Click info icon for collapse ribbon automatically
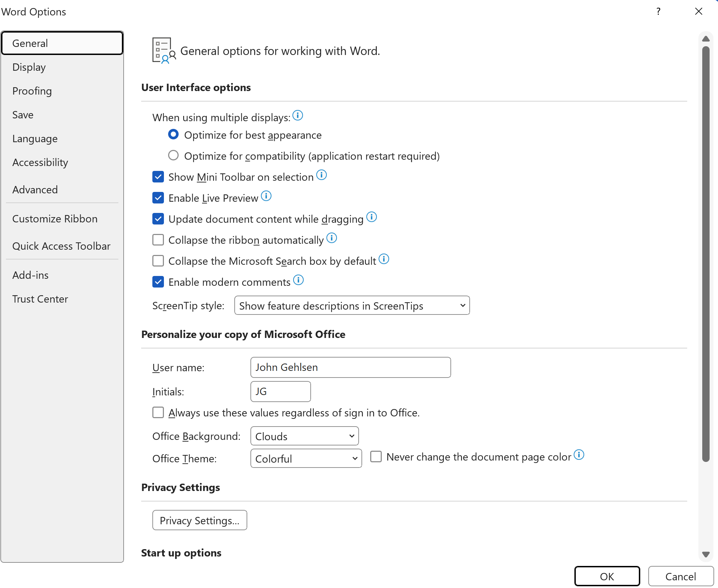This screenshot has width=718, height=588. [331, 238]
